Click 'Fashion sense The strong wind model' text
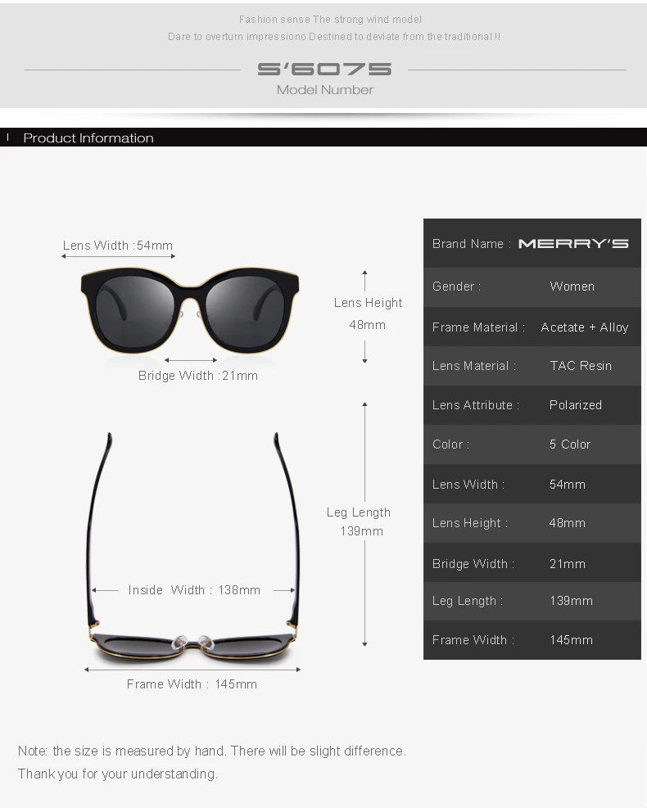 330,20
